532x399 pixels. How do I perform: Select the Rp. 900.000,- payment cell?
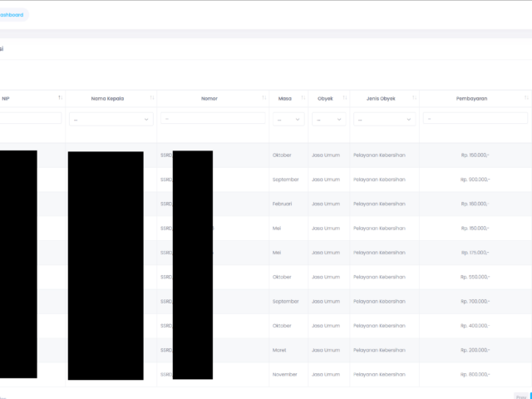pos(475,180)
